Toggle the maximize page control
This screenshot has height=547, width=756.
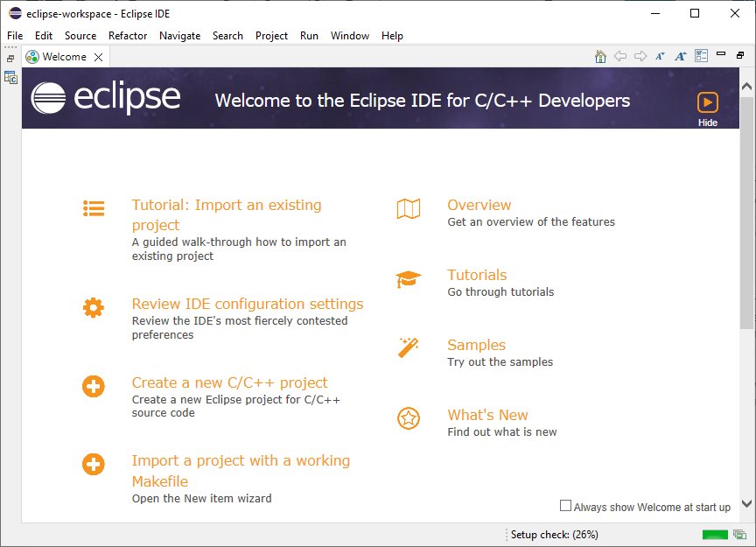pos(740,54)
